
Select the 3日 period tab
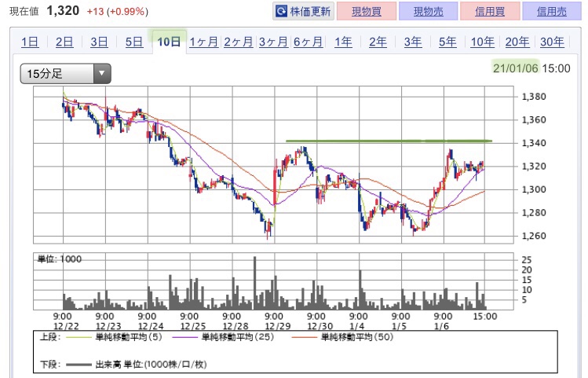[x=100, y=42]
